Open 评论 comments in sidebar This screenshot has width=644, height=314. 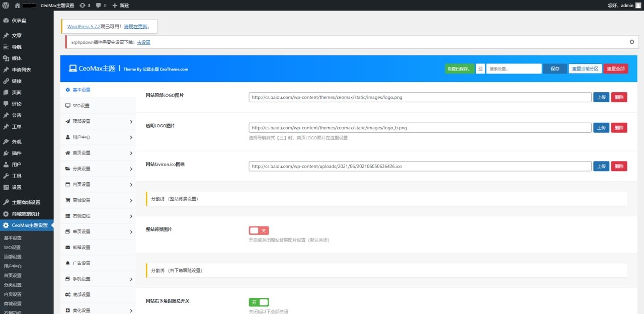coord(27,104)
